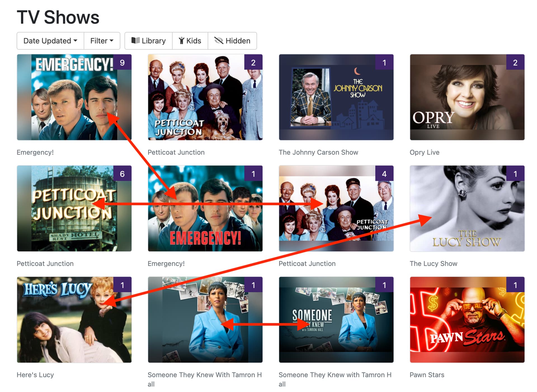Click the Hidden crossed-eye icon
The width and height of the screenshot is (537, 392).
(218, 41)
